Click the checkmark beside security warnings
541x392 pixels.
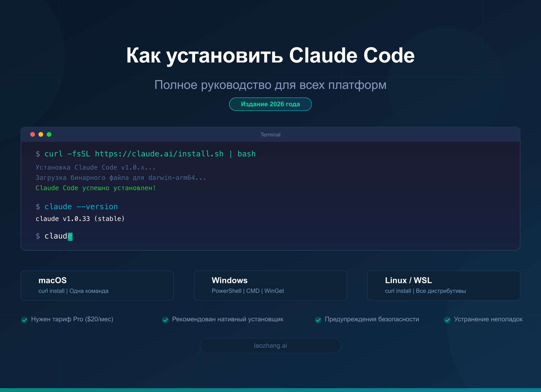318,320
